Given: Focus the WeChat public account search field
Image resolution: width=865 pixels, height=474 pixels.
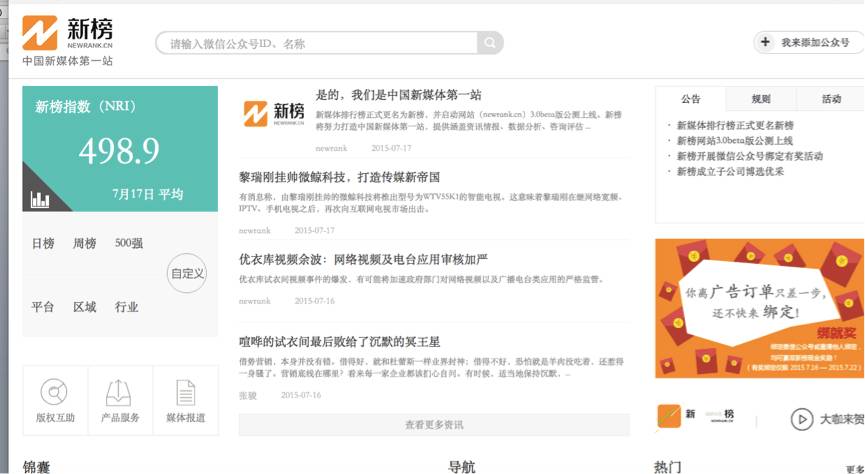Looking at the screenshot, I should coord(317,43).
